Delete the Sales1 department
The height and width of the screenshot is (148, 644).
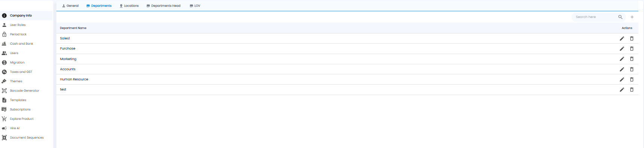tap(632, 38)
